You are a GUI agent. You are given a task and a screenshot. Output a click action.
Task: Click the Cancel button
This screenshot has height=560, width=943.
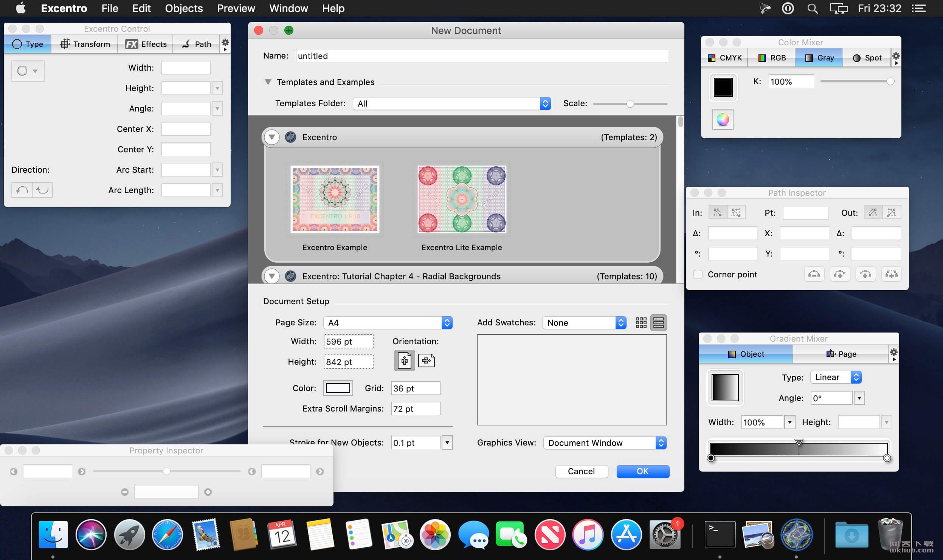582,471
